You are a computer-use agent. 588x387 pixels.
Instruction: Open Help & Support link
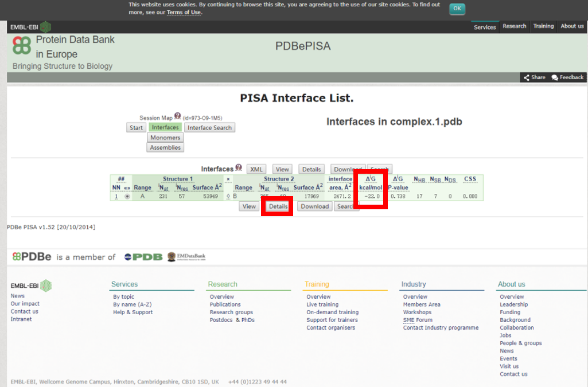click(133, 312)
